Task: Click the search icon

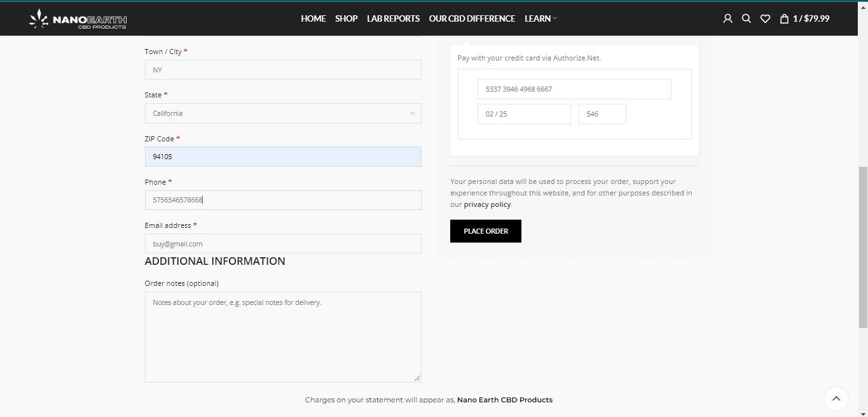Action: (746, 18)
